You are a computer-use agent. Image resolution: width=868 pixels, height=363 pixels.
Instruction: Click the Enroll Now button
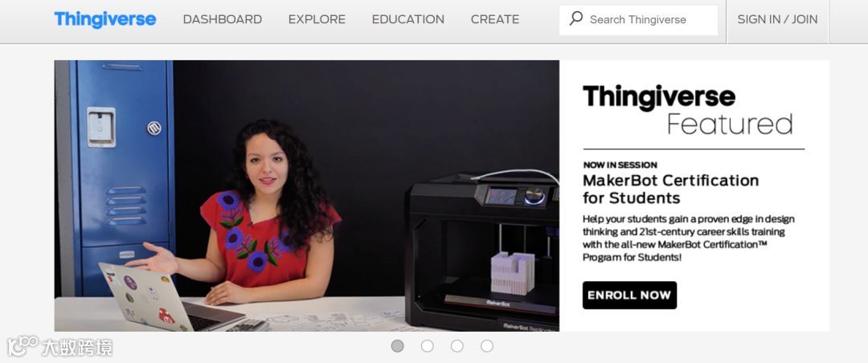pos(629,295)
